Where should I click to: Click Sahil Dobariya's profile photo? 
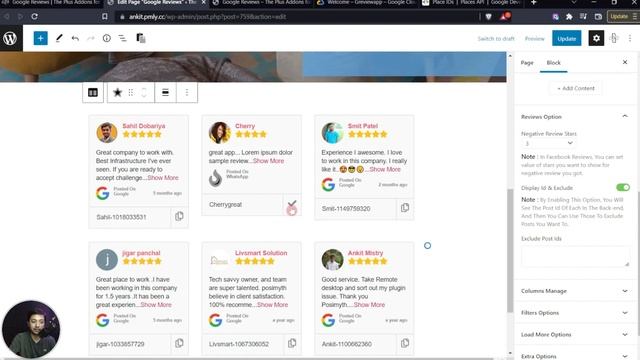(107, 132)
